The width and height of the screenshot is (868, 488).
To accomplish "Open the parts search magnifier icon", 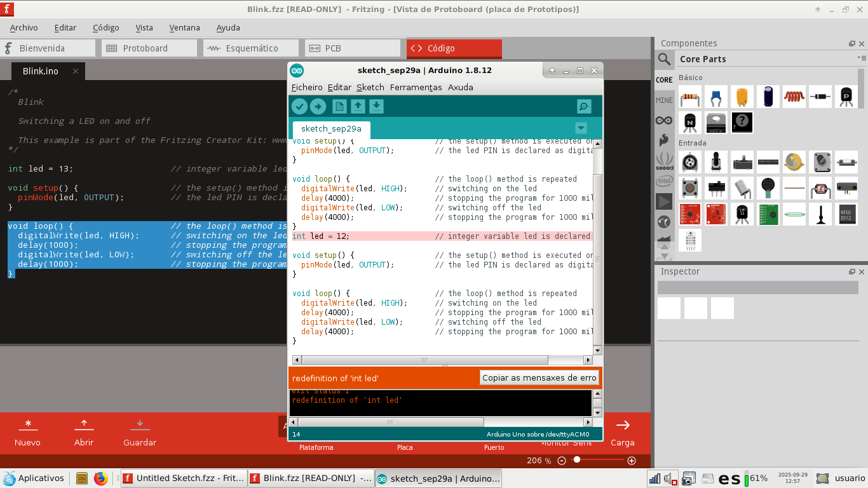I will [x=664, y=59].
